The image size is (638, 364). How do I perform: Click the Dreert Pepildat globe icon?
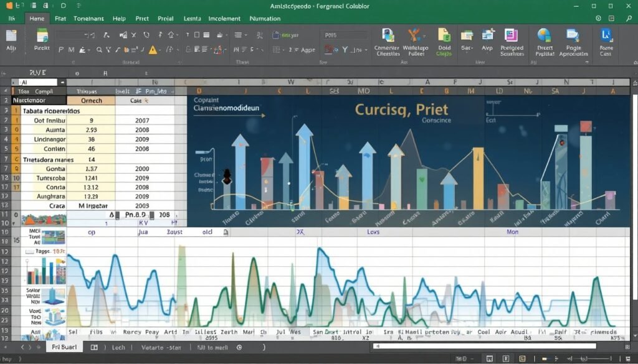pos(544,35)
